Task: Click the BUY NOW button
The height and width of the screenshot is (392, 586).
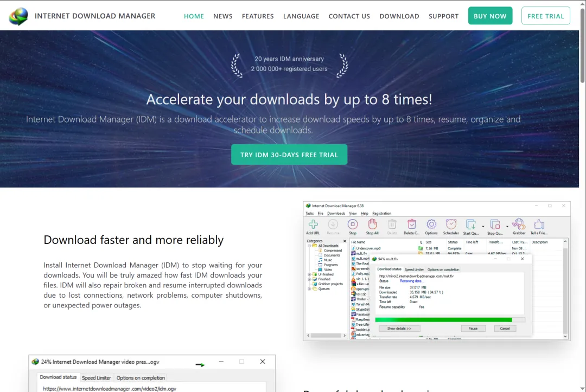Action: (x=490, y=16)
